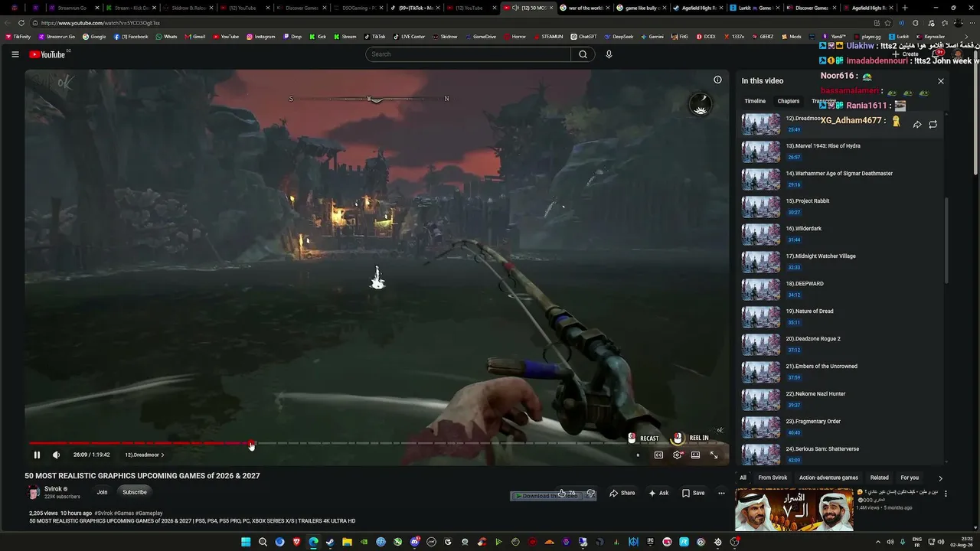Viewport: 980px width, 551px height.
Task: Pause the video playback
Action: pos(37,455)
